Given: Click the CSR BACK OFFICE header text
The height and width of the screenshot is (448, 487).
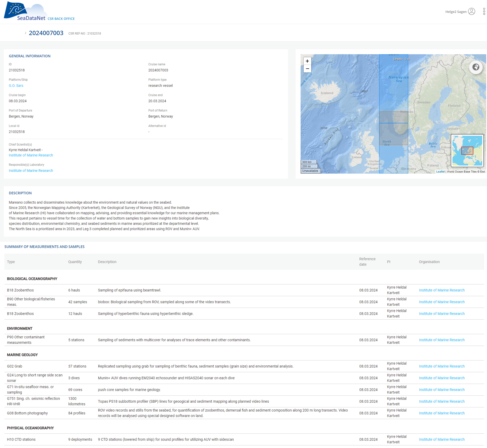Looking at the screenshot, I should click(61, 19).
